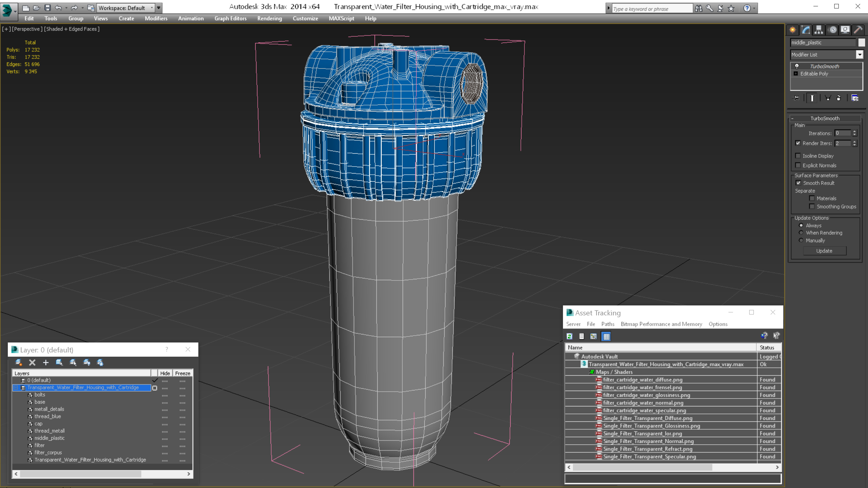Enable the Isoline Display checkbox
The height and width of the screenshot is (488, 868).
pos(798,156)
